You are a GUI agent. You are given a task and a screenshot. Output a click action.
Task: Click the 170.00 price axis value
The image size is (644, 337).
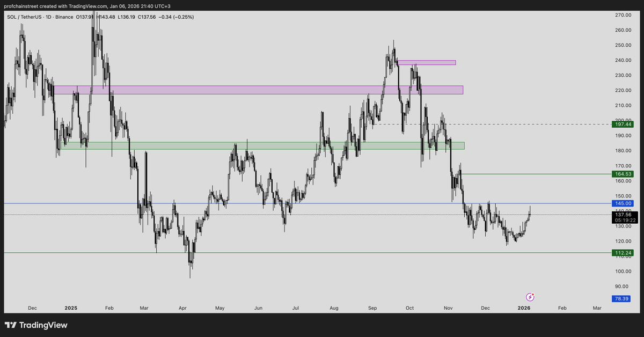click(x=623, y=166)
